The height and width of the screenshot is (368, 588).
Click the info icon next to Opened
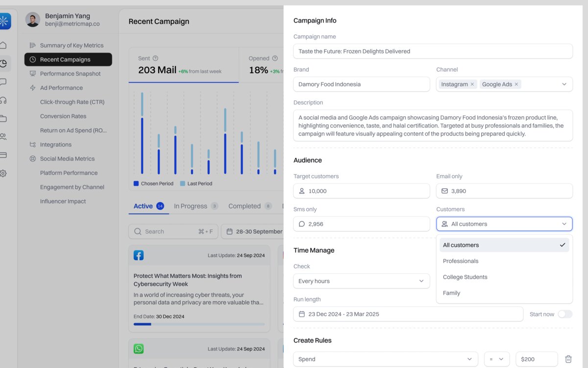click(x=275, y=58)
